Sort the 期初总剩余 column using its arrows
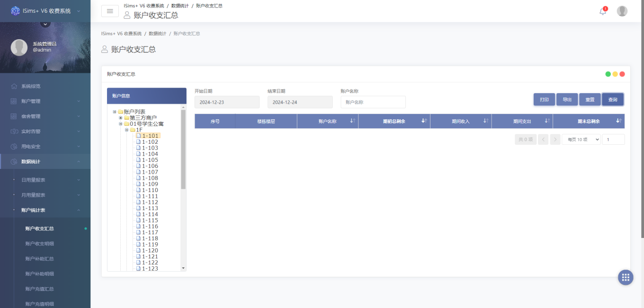The height and width of the screenshot is (308, 644). point(424,121)
